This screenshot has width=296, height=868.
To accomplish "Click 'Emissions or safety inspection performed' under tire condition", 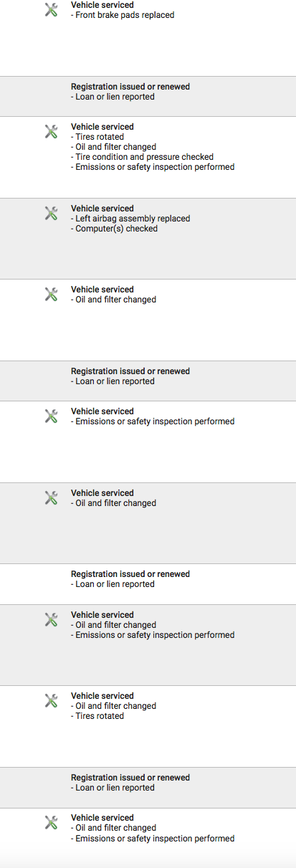I will pyautogui.click(x=153, y=167).
